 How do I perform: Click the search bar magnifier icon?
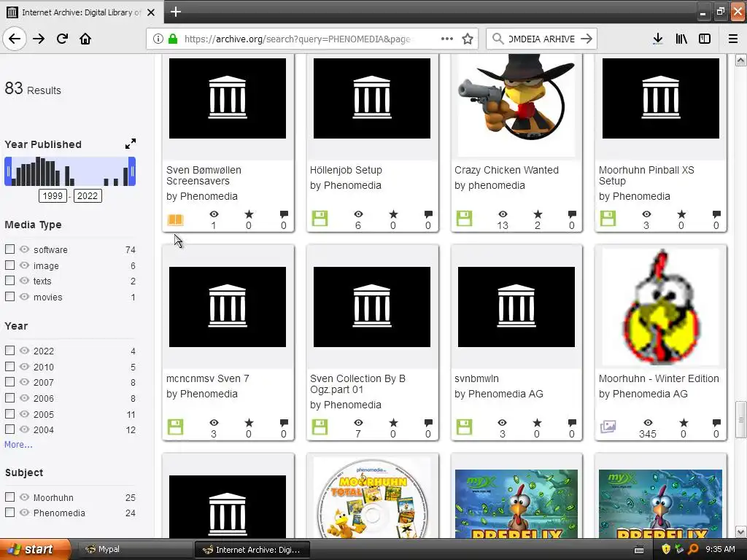tap(498, 39)
